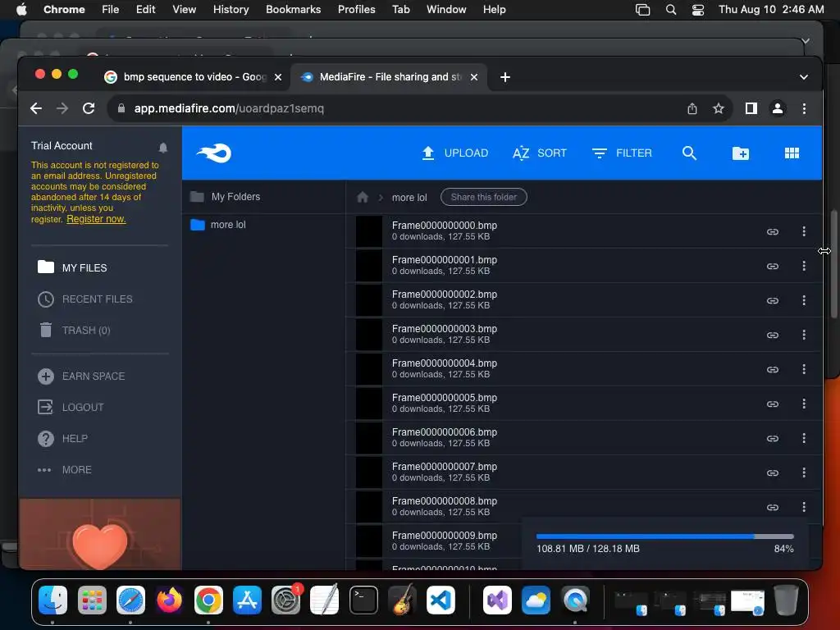Viewport: 840px width, 630px height.
Task: Go back in Chrome history
Action: point(36,108)
